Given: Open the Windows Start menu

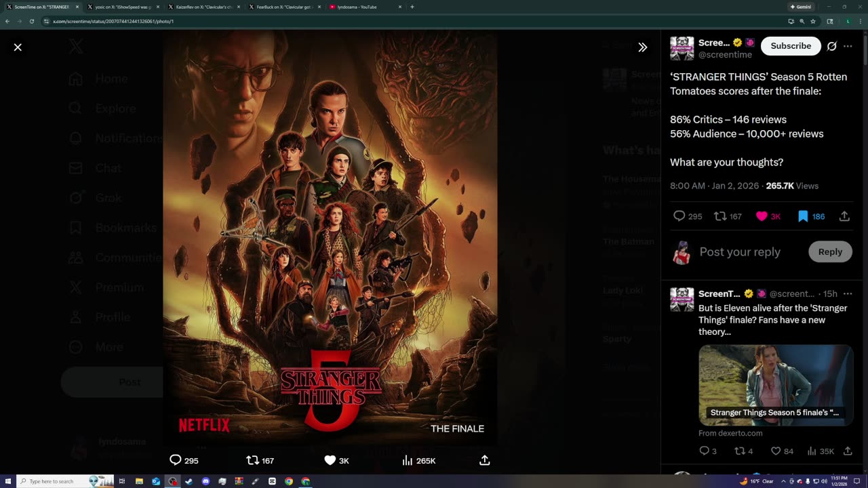Looking at the screenshot, I should click(7, 481).
